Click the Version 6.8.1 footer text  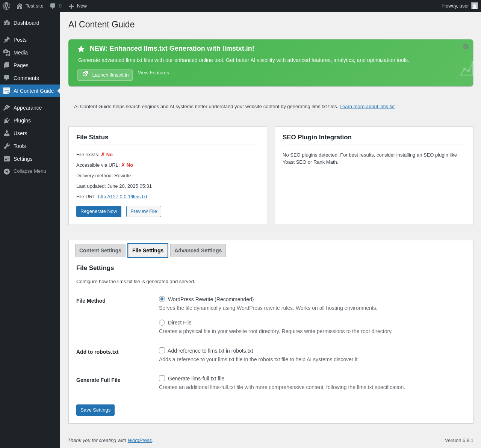click(x=459, y=440)
